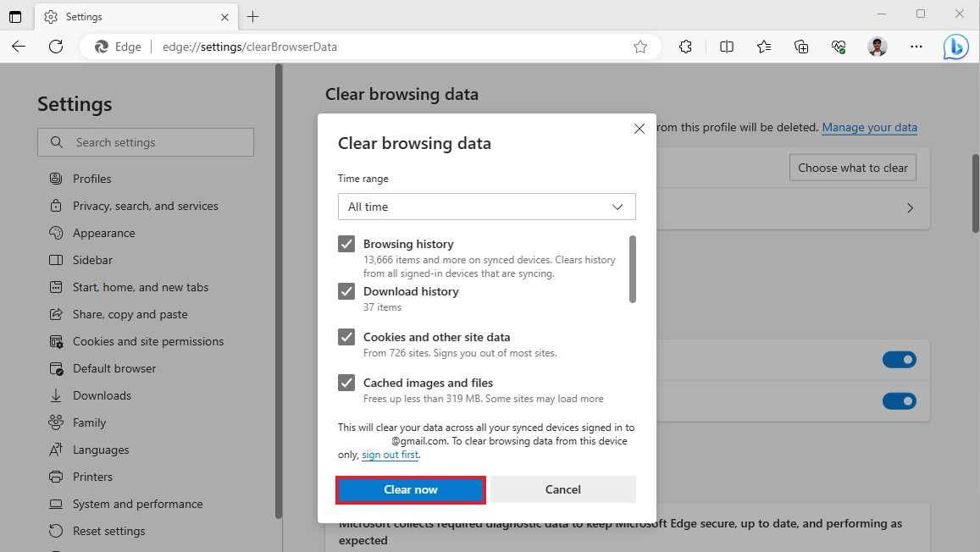Screen dimensions: 980x552
Task: Uncheck the Download history checkbox
Action: [346, 291]
